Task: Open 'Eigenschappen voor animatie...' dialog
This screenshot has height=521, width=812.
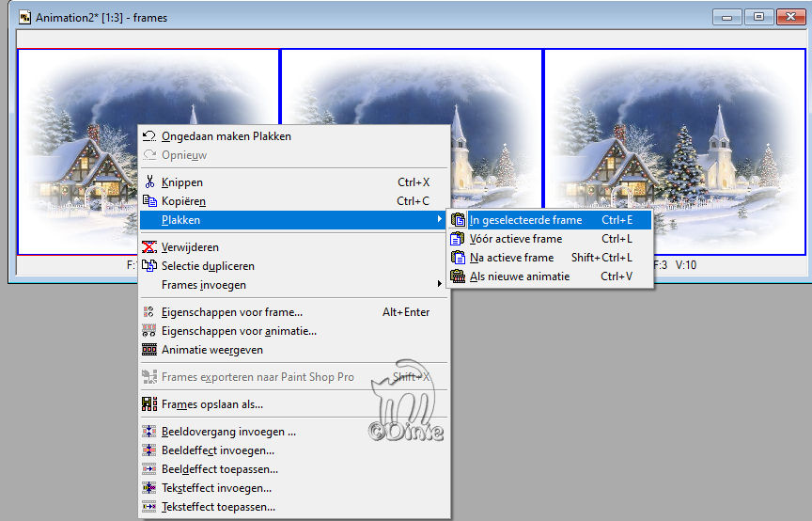Action: tap(239, 331)
